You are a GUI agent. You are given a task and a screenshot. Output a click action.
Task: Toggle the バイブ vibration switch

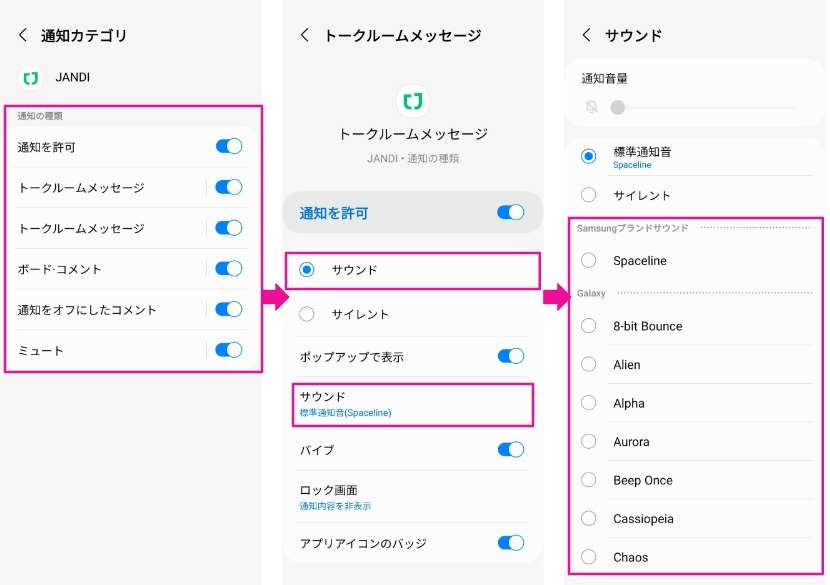click(x=510, y=450)
